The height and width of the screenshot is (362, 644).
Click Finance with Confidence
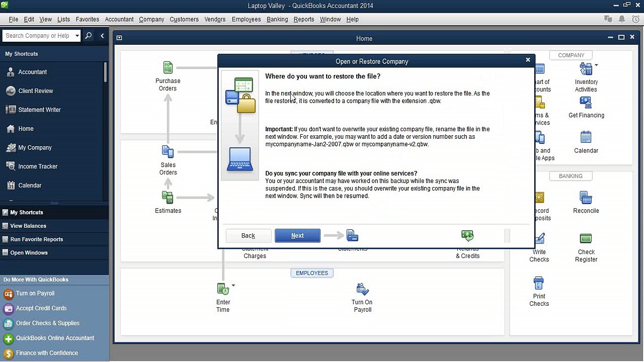(47, 353)
